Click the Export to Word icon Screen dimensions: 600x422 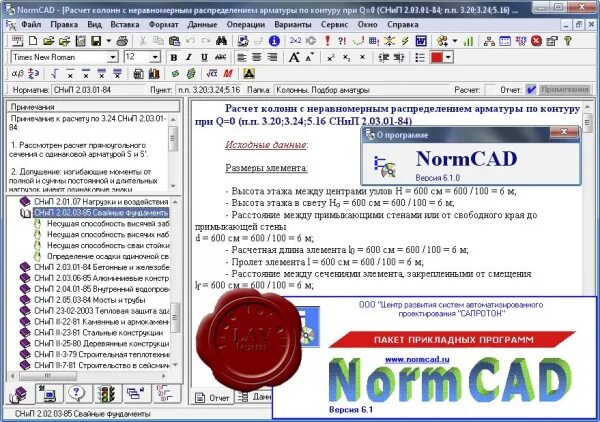click(x=421, y=41)
